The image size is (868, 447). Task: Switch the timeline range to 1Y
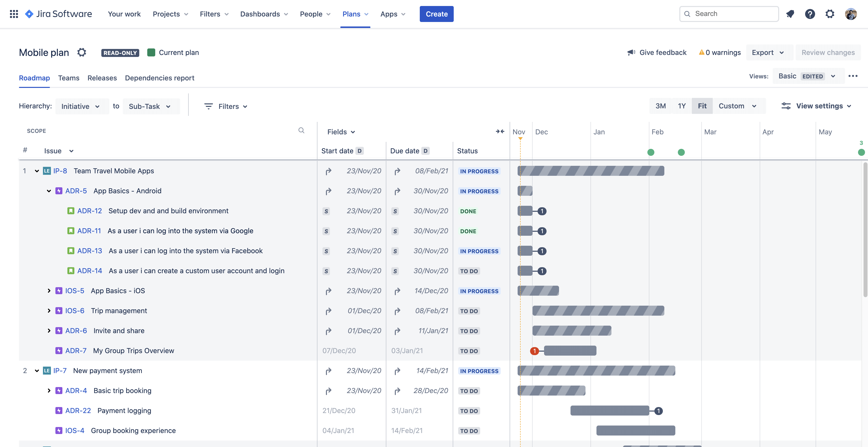(x=682, y=106)
